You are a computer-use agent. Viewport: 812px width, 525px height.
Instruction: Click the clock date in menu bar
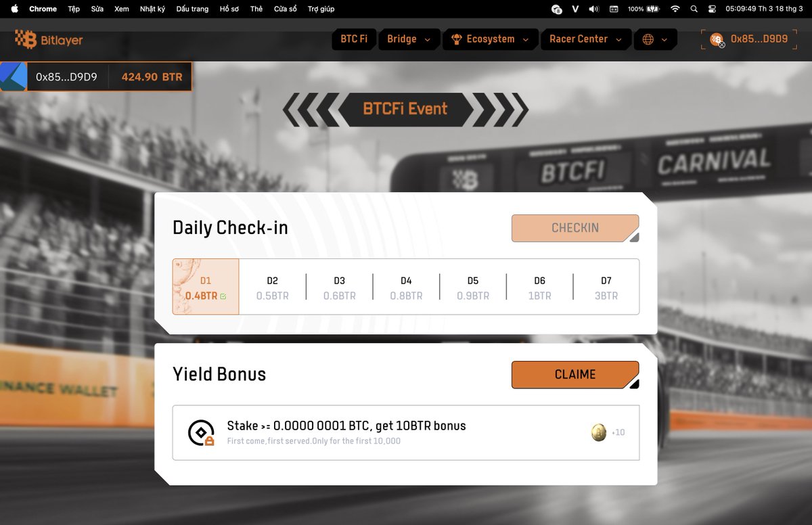point(764,9)
